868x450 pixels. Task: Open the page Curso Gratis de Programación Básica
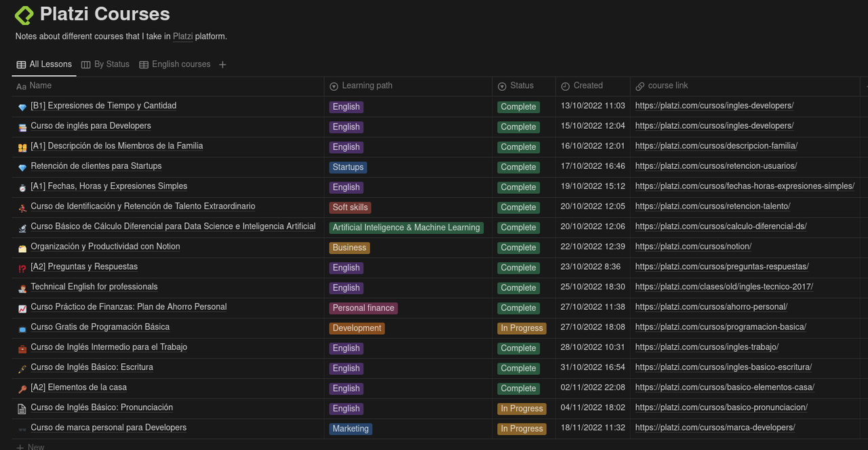pos(100,327)
